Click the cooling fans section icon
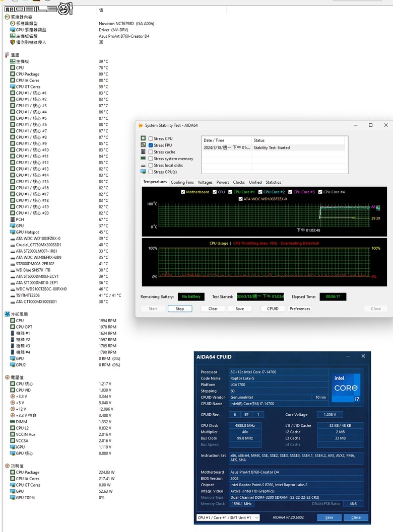Viewport: 393px width, 532px height. click(x=7, y=314)
